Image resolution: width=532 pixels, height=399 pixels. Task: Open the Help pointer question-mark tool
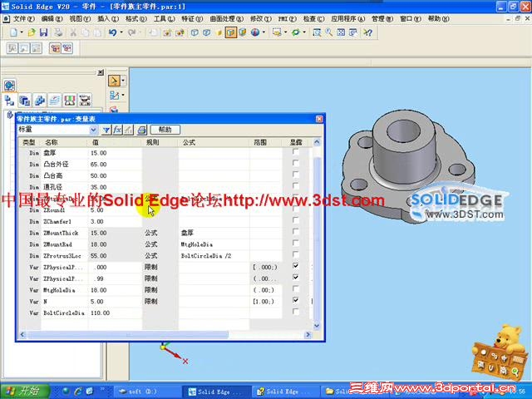[367, 32]
